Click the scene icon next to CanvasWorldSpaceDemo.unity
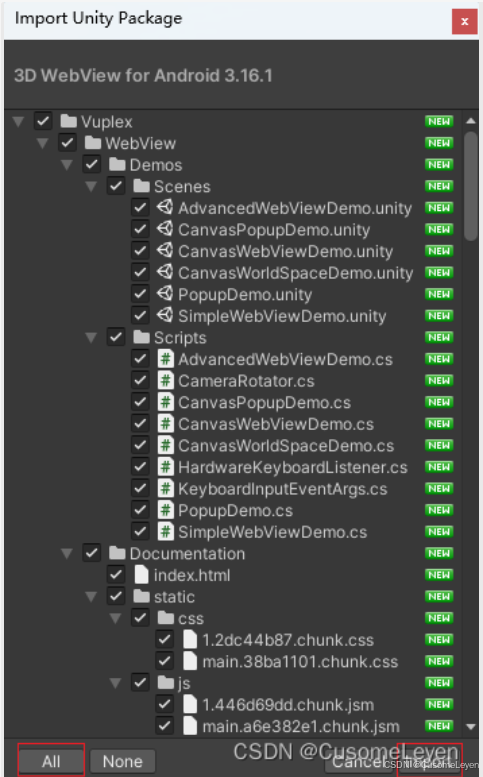 (165, 273)
